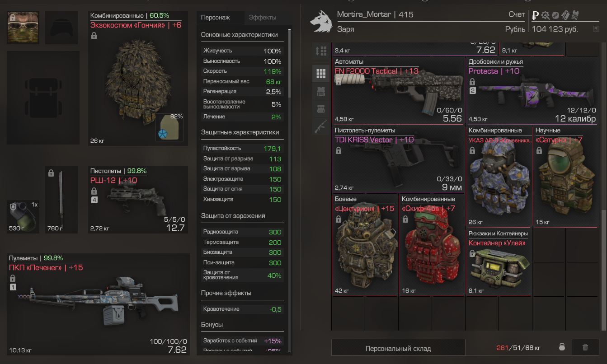Click the ruble currency icon

click(535, 15)
